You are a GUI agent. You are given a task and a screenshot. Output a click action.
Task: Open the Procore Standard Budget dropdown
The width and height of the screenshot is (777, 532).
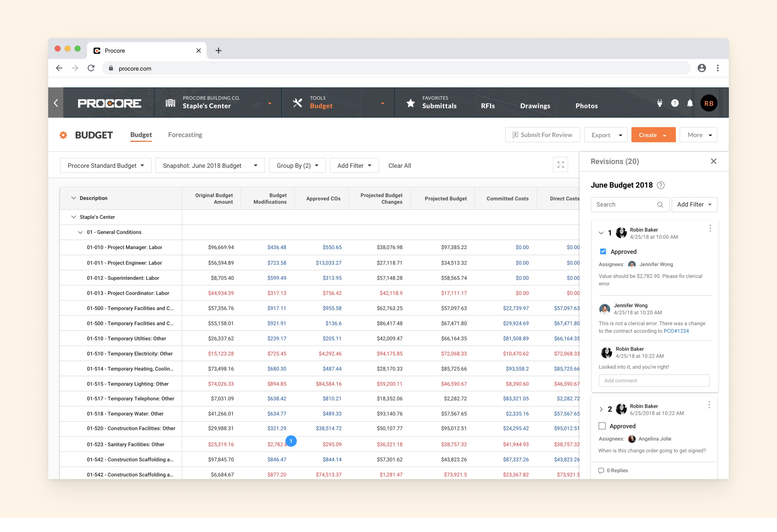[106, 166]
